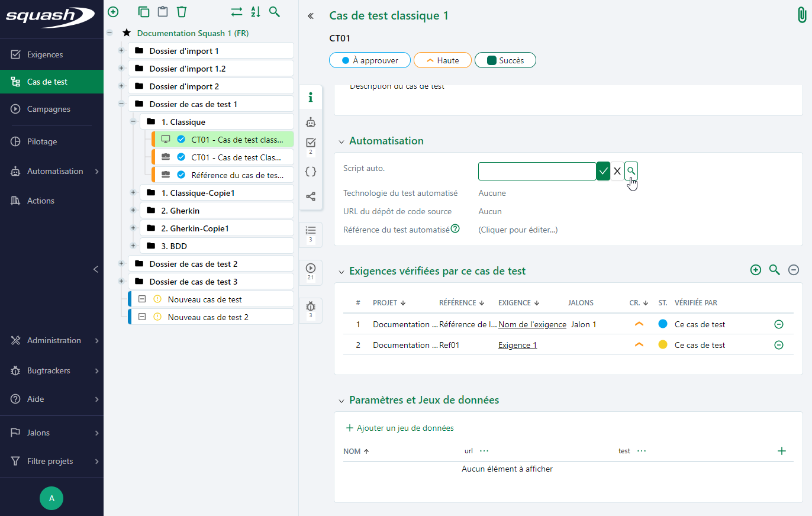Click the A-Z sort icon above the tree
Screen dimensions: 812x516
click(255, 11)
